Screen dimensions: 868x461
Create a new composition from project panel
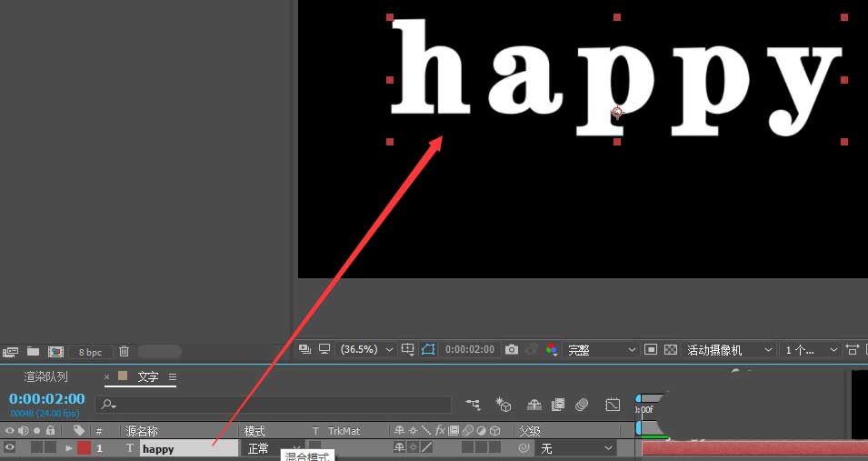[55, 351]
